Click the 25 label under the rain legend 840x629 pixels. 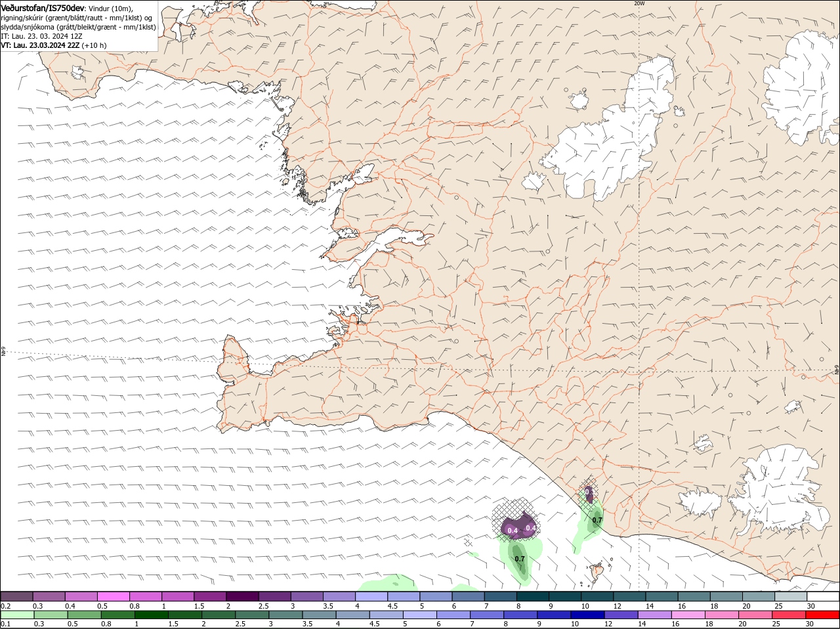pos(776,624)
